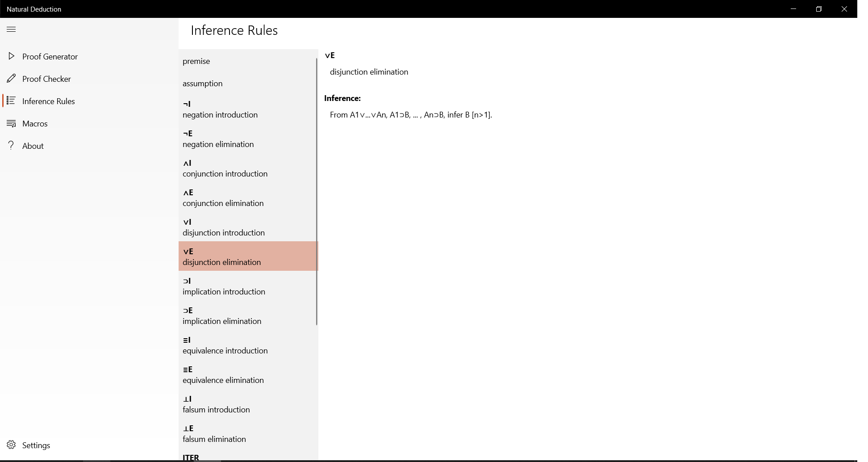Go to the Macros section

[x=35, y=124]
